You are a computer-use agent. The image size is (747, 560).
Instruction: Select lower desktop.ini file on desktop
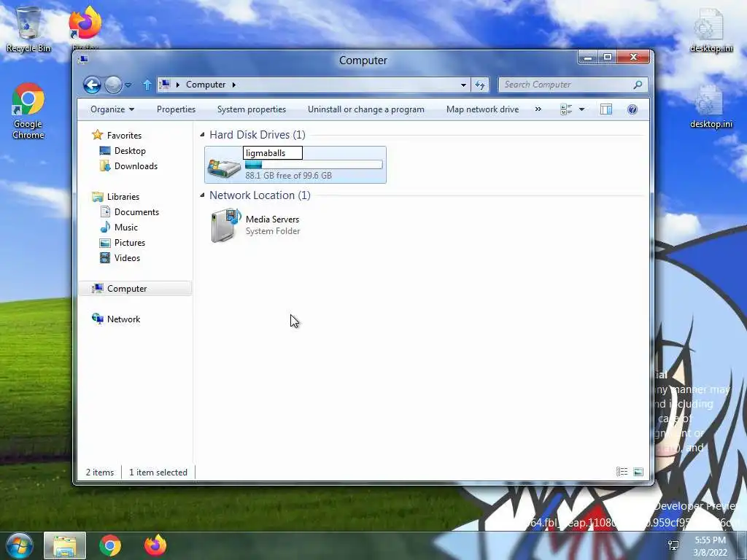[711, 106]
